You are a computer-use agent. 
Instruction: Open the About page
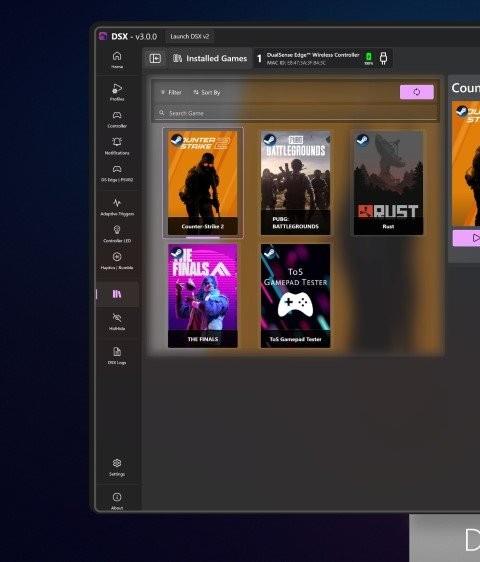tap(117, 501)
